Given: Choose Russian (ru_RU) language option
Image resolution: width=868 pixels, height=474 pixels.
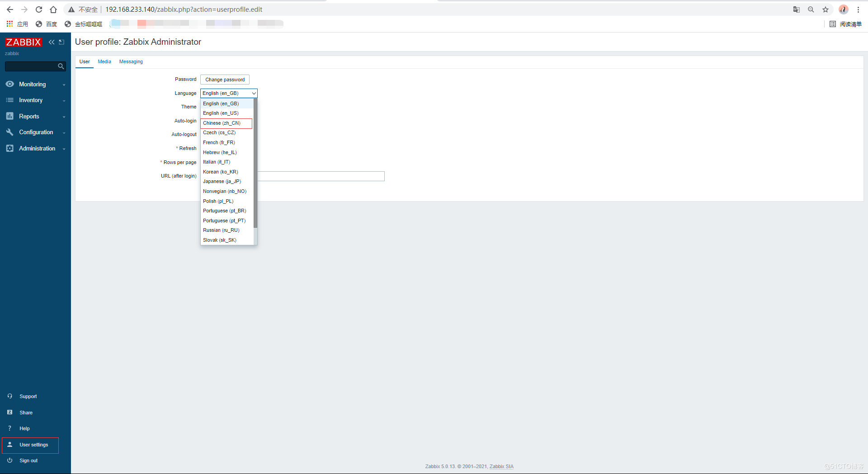Looking at the screenshot, I should click(227, 230).
